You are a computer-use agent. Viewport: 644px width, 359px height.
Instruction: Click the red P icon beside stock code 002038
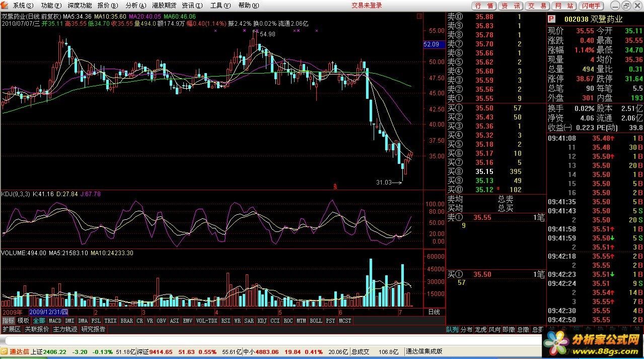tap(551, 19)
